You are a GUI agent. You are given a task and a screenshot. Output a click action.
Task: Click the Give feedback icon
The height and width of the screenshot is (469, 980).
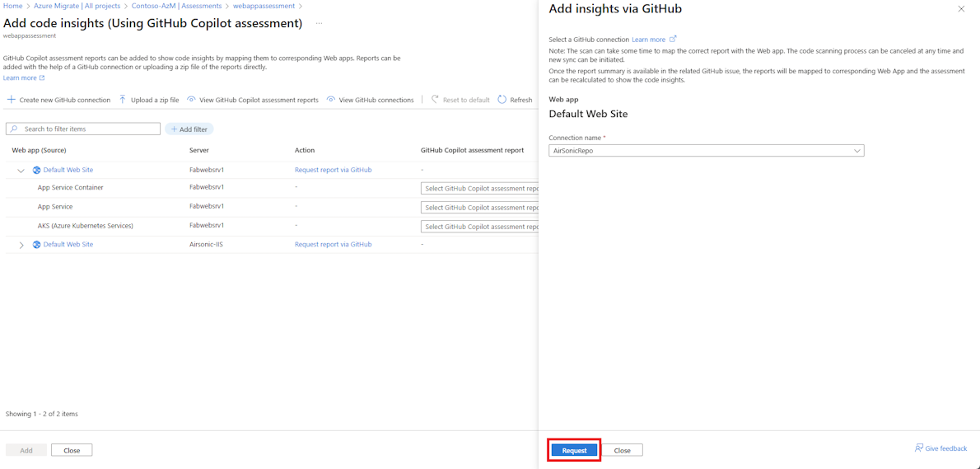click(919, 448)
